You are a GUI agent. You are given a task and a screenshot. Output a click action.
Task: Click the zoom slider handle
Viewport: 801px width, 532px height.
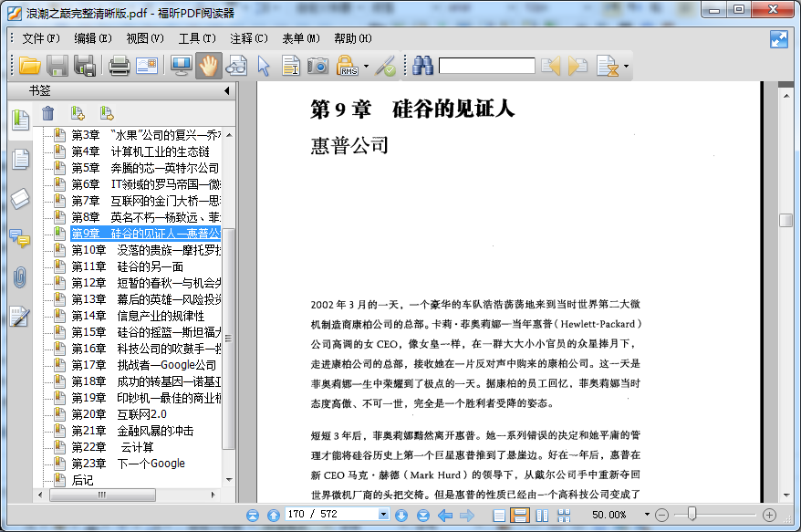tap(692, 514)
